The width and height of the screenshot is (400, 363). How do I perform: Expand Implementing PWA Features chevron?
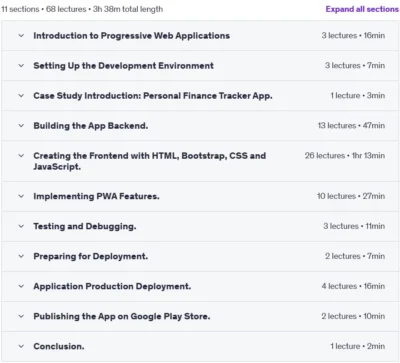point(21,196)
